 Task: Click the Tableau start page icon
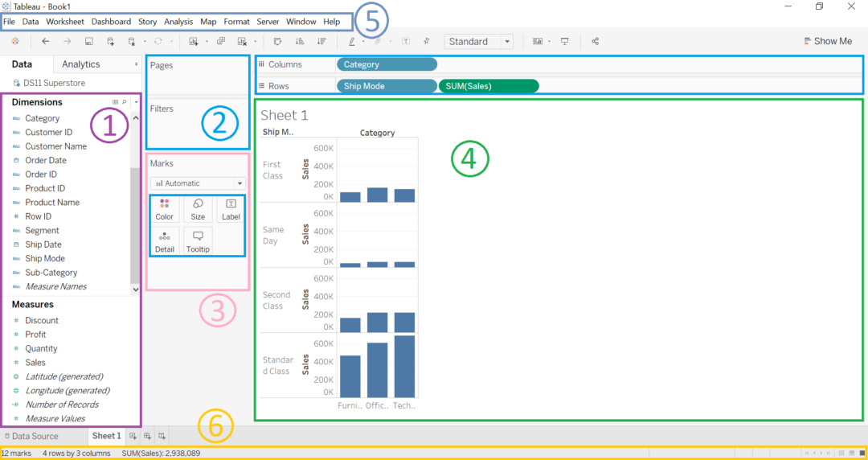click(x=15, y=41)
